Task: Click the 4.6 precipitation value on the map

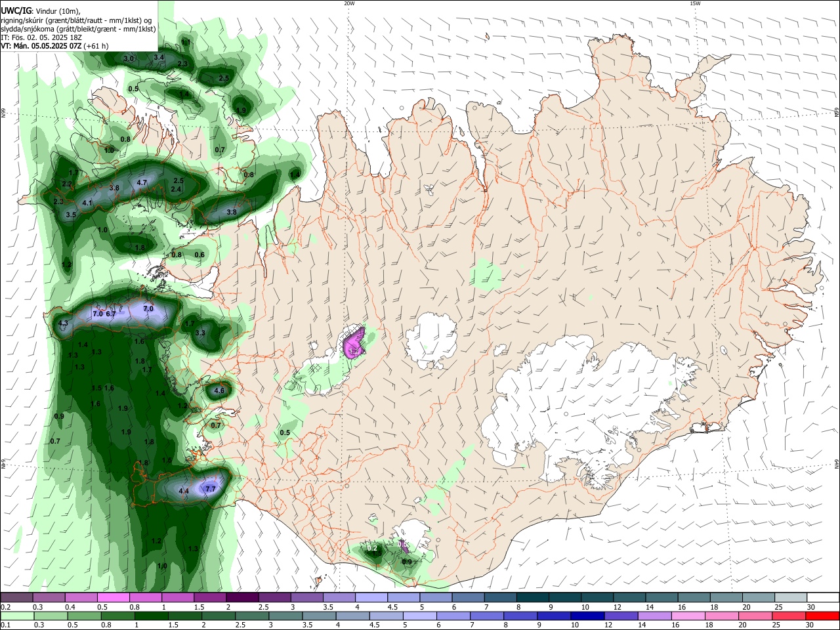Action: (x=219, y=391)
